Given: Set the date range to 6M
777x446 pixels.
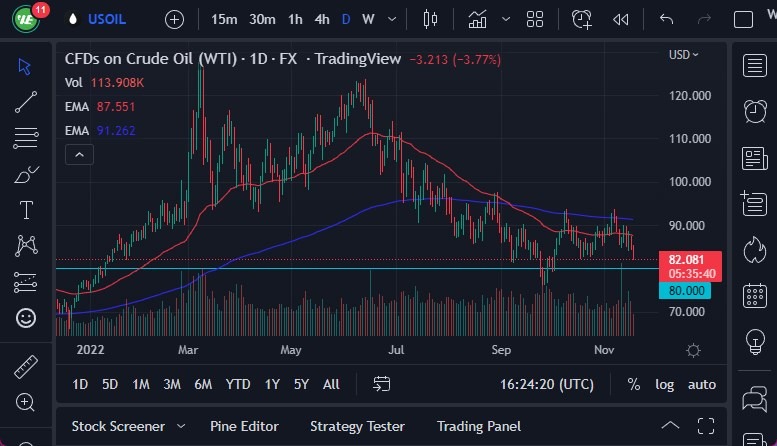Looking at the screenshot, I should pyautogui.click(x=203, y=384).
